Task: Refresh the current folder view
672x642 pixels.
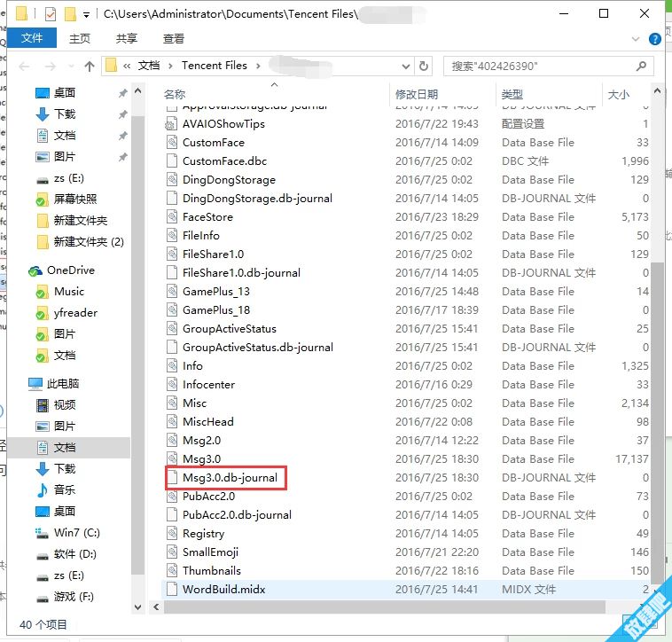Action: pyautogui.click(x=424, y=66)
